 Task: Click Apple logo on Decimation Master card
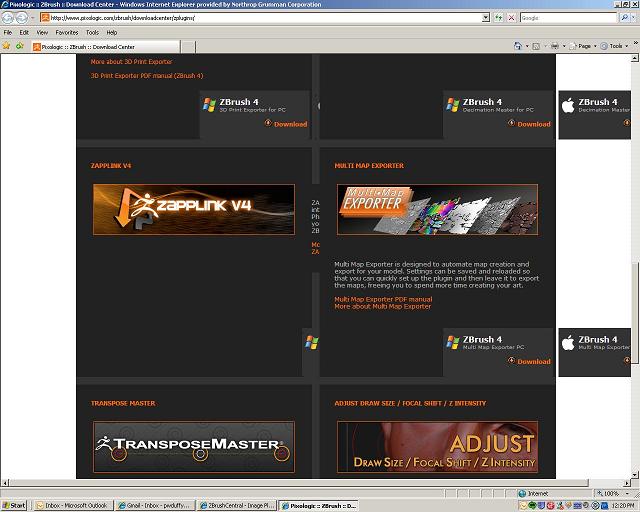pos(568,105)
